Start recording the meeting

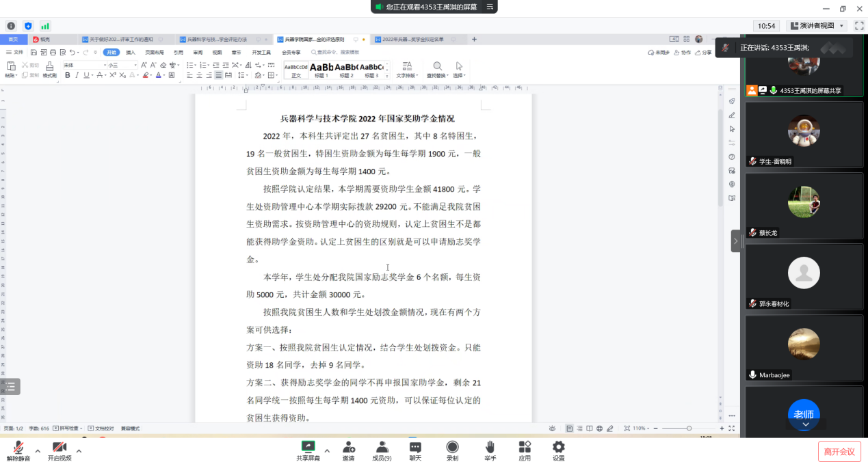point(452,449)
